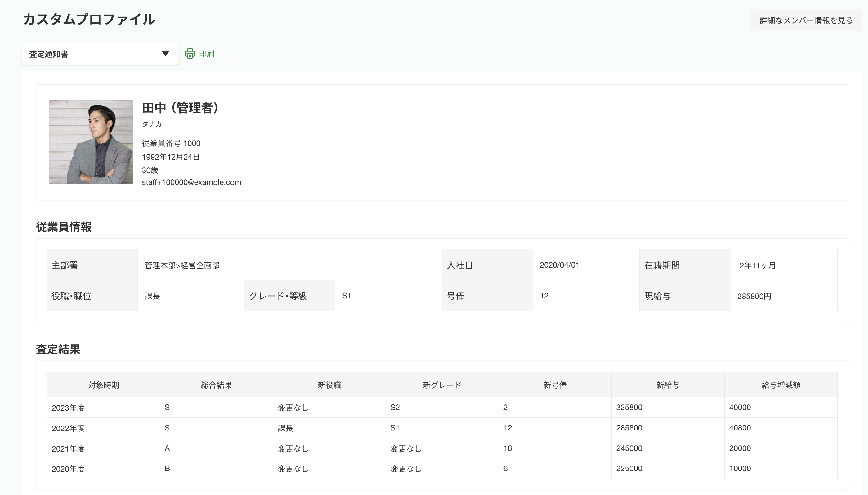Click the 印刷 print link text

[x=206, y=54]
